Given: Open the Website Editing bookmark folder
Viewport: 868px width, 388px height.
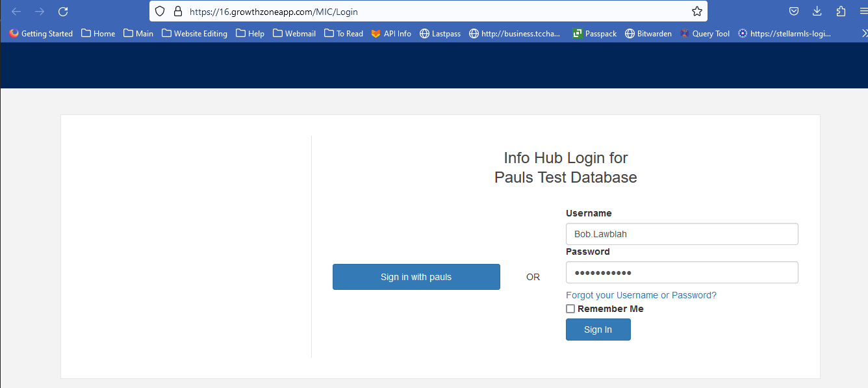Looking at the screenshot, I should click(194, 34).
